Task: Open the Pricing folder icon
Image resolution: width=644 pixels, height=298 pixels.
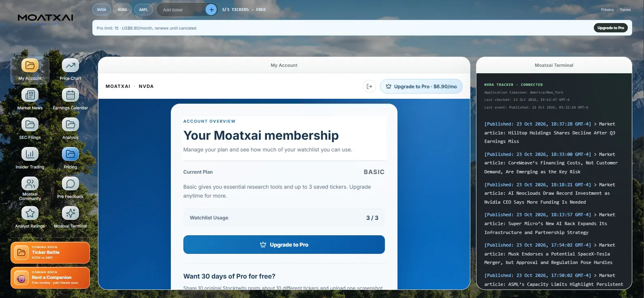Action: [x=70, y=154]
